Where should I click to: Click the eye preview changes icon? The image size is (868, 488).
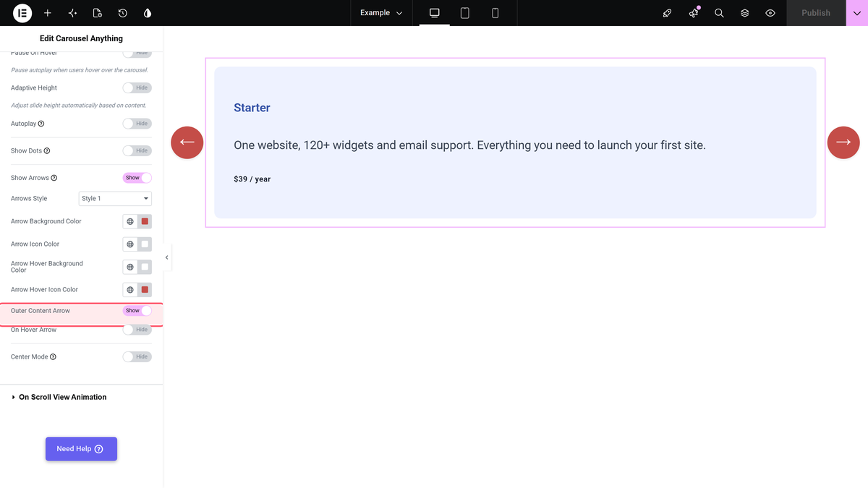click(770, 13)
